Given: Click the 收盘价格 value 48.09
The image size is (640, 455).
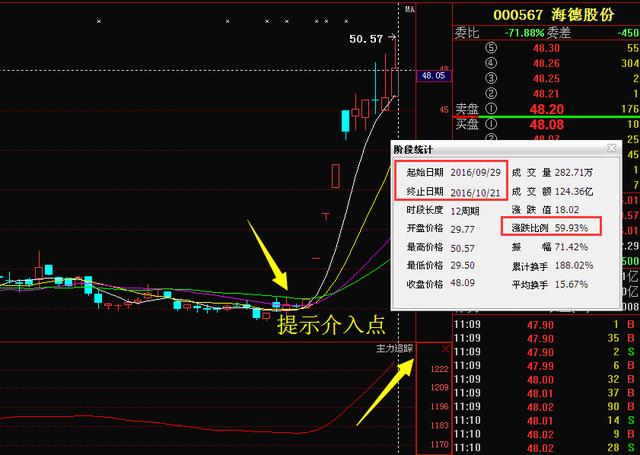Looking at the screenshot, I should pyautogui.click(x=462, y=283).
